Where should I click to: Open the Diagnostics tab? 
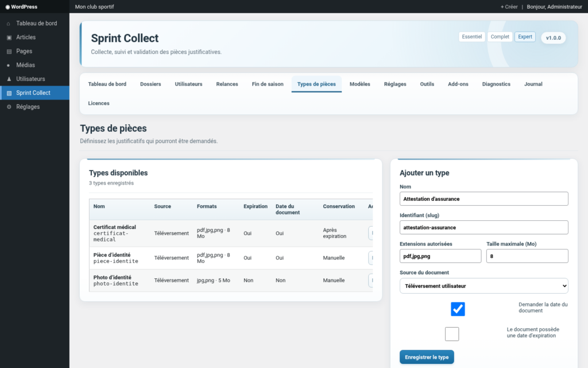tap(496, 84)
